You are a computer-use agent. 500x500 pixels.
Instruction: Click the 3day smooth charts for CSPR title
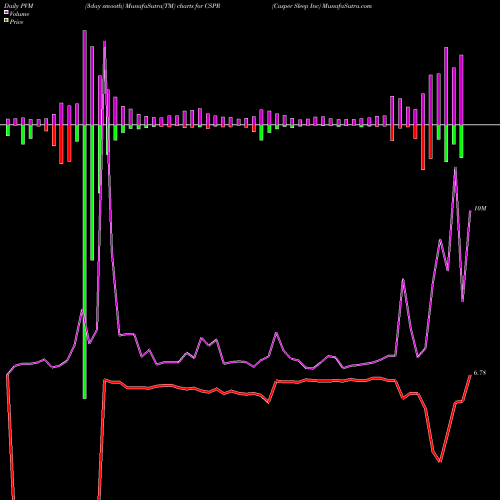152,6
